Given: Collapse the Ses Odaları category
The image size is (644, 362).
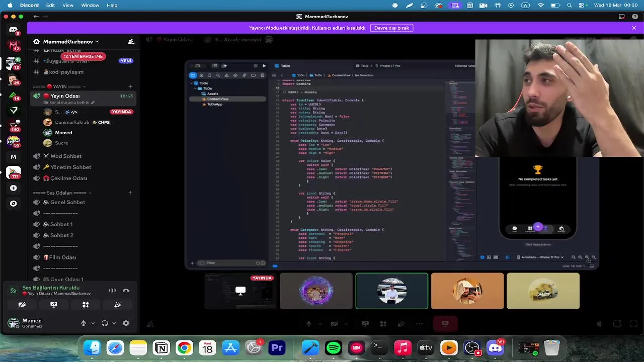Looking at the screenshot, I should coord(62,193).
